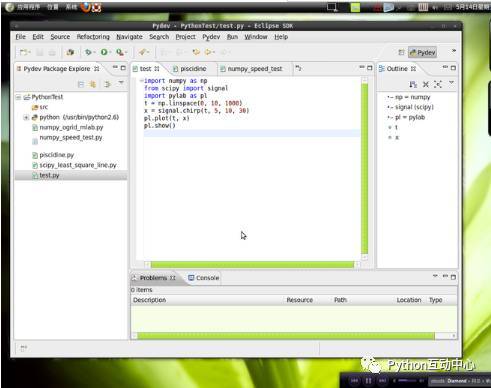Click the External Tools run icon
The width and height of the screenshot is (491, 388).
click(119, 52)
